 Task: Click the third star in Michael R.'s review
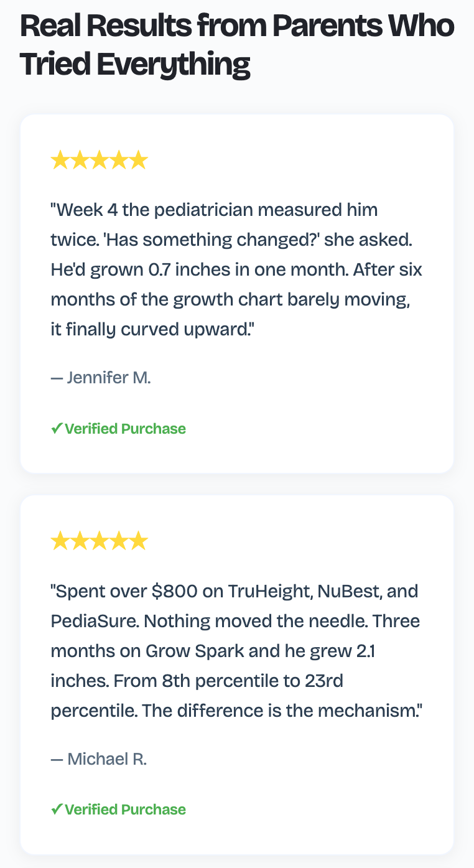[100, 541]
